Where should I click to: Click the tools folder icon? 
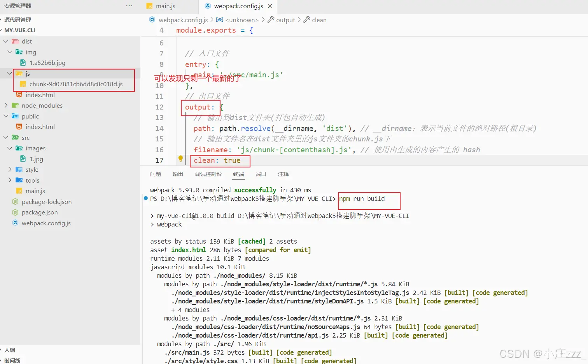coord(19,180)
